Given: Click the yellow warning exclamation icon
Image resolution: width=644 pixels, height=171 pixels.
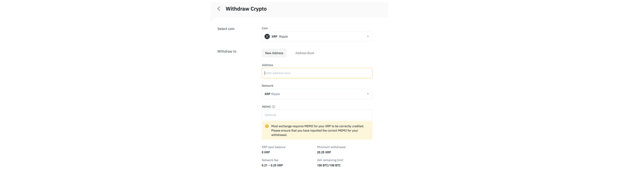Looking at the screenshot, I should (267, 126).
